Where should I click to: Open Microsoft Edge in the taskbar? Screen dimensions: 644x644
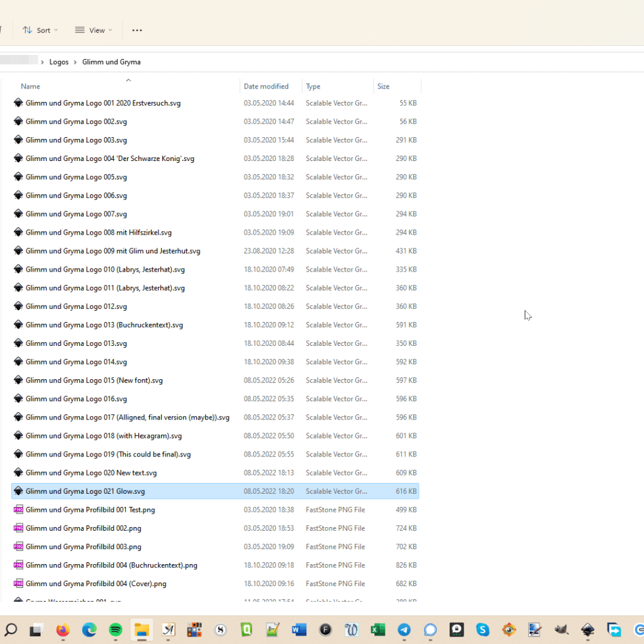click(x=89, y=630)
